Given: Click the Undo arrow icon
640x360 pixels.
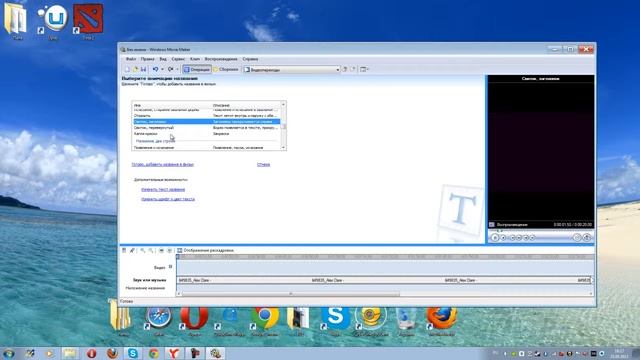Looking at the screenshot, I should pos(156,69).
